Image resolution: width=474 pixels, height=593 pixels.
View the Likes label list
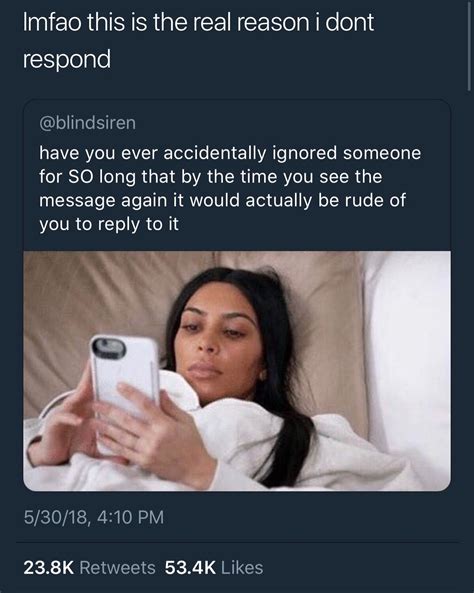(242, 568)
